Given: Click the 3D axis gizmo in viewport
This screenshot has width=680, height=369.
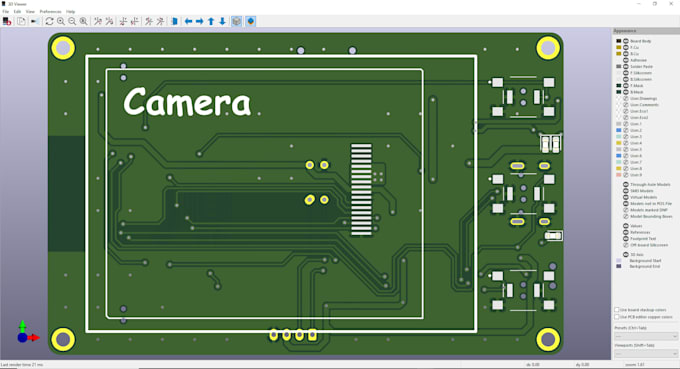Looking at the screenshot, I should 28,333.
